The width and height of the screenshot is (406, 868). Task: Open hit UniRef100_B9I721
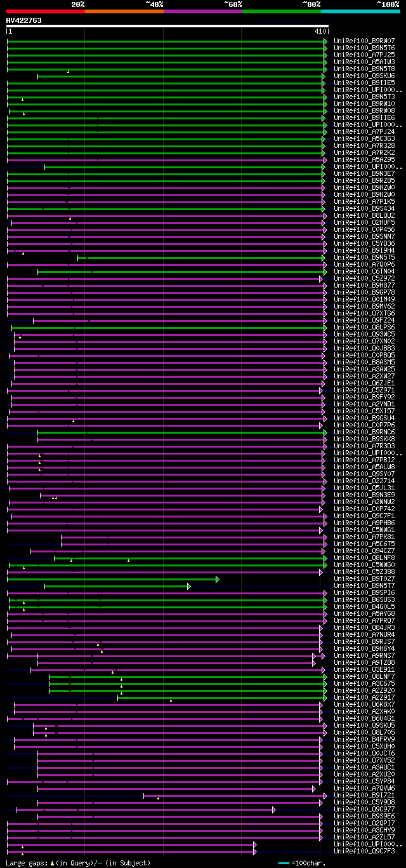[x=364, y=796]
